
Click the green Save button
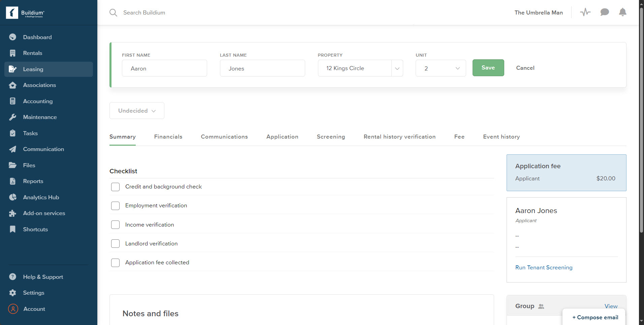488,68
